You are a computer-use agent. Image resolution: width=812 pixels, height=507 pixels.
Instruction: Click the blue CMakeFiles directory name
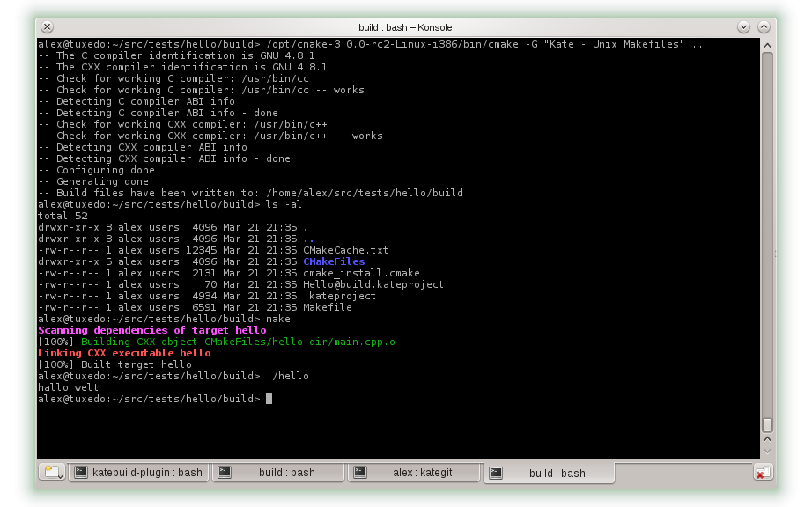(333, 261)
